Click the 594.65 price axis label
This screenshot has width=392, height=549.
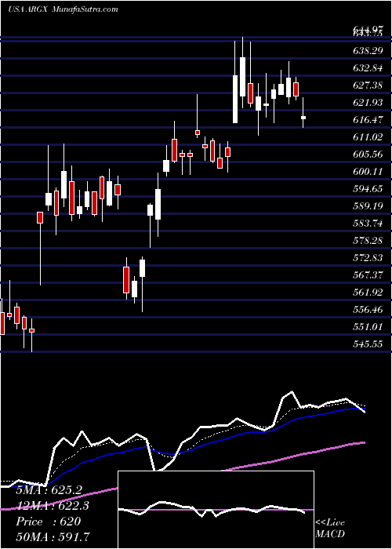(x=367, y=189)
